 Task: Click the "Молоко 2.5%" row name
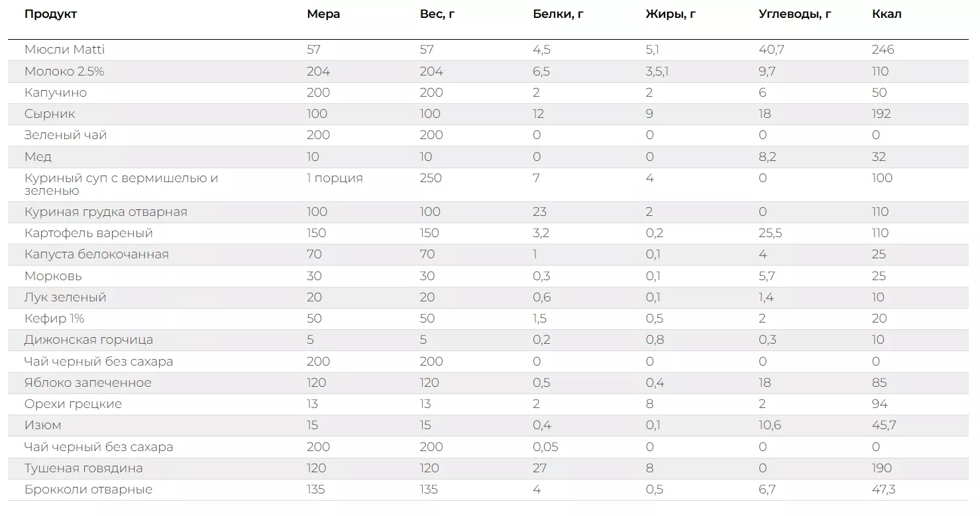[x=64, y=72]
